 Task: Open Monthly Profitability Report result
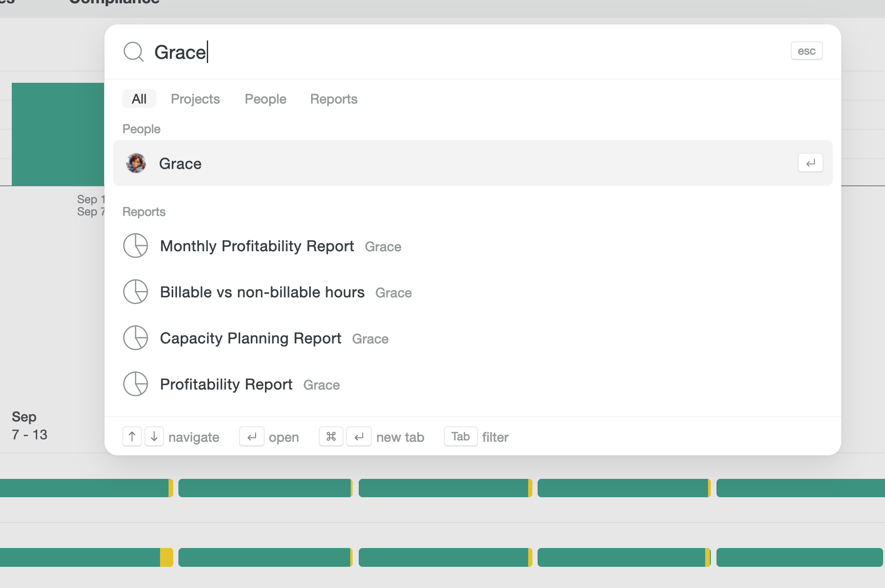tap(473, 246)
